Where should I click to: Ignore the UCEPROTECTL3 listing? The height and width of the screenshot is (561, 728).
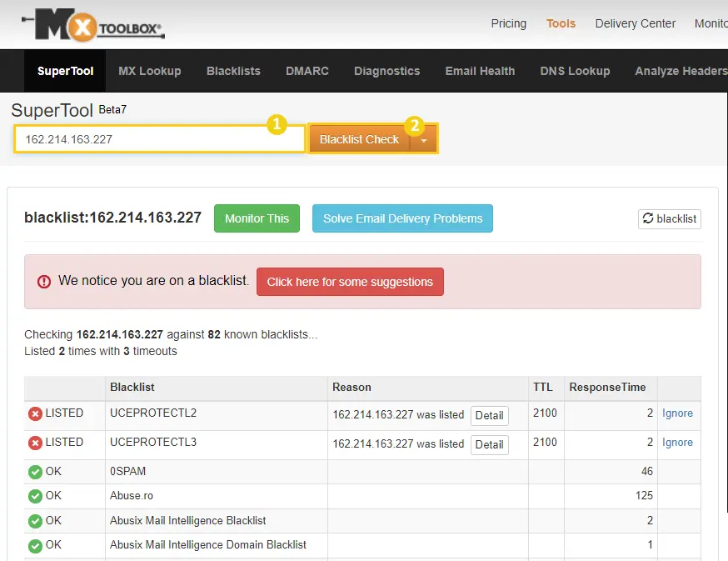click(677, 443)
